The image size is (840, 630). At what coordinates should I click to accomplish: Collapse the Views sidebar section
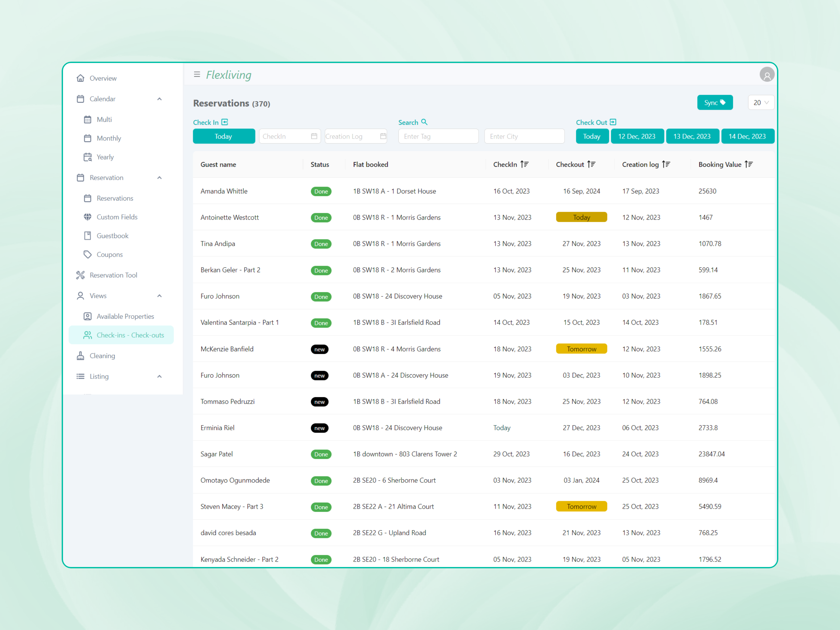tap(160, 296)
